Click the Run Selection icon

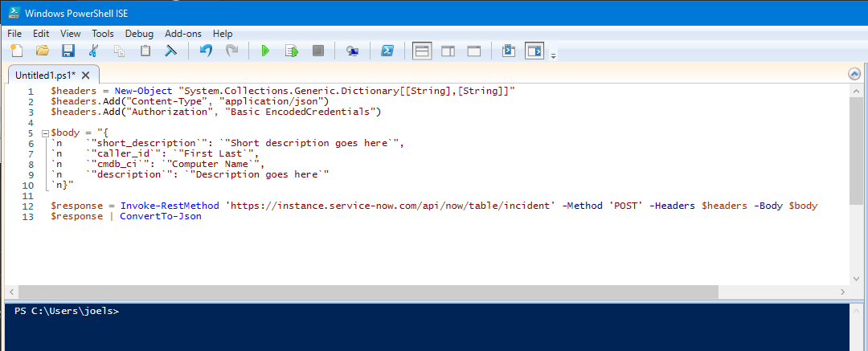(x=292, y=51)
